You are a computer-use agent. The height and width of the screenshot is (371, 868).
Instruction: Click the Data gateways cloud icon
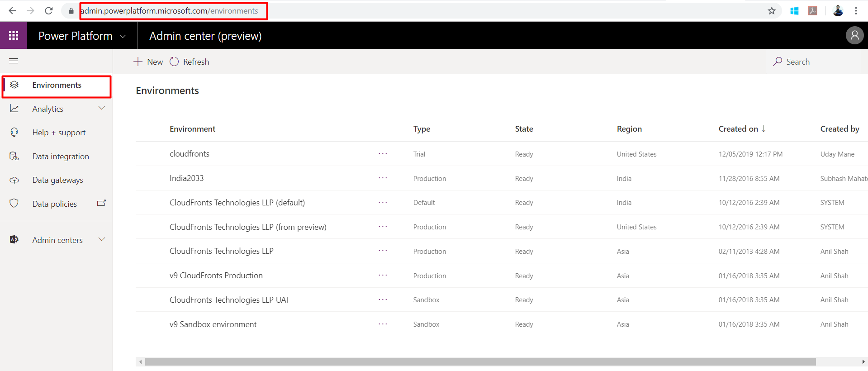(14, 180)
